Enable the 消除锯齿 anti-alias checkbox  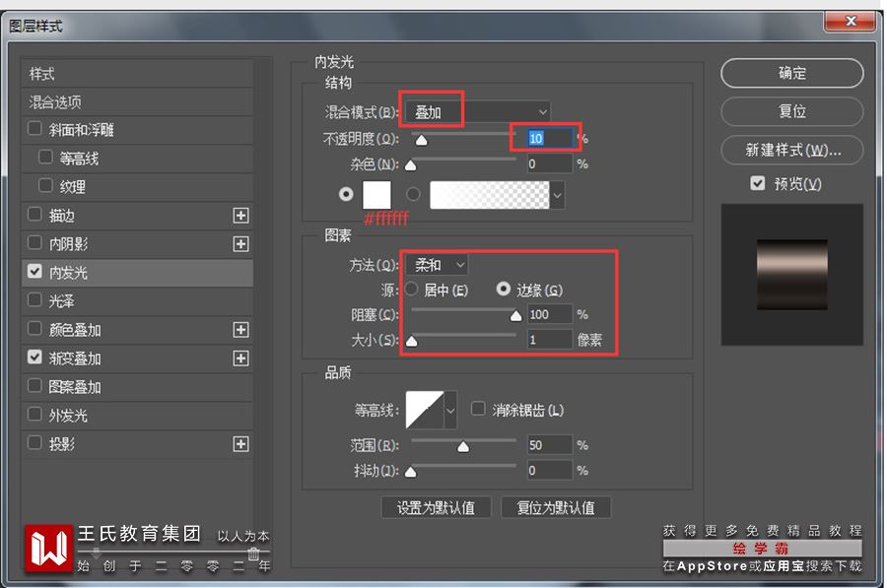pyautogui.click(x=479, y=409)
